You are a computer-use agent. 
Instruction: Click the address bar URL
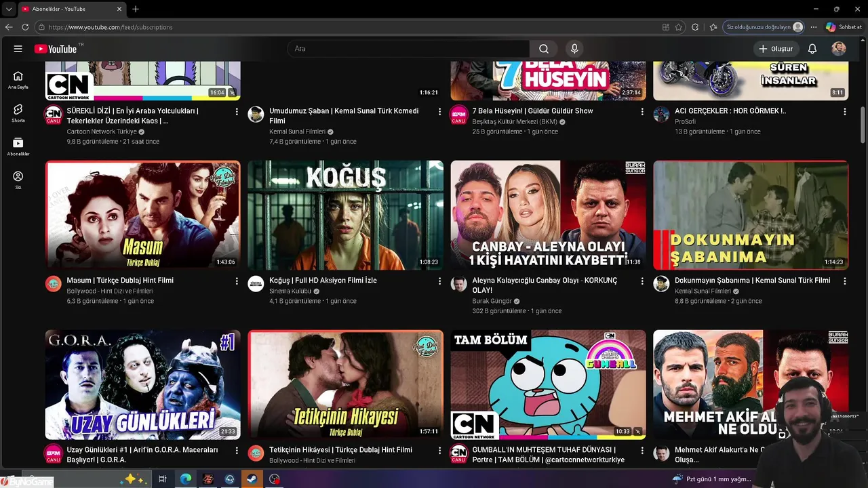(x=110, y=27)
